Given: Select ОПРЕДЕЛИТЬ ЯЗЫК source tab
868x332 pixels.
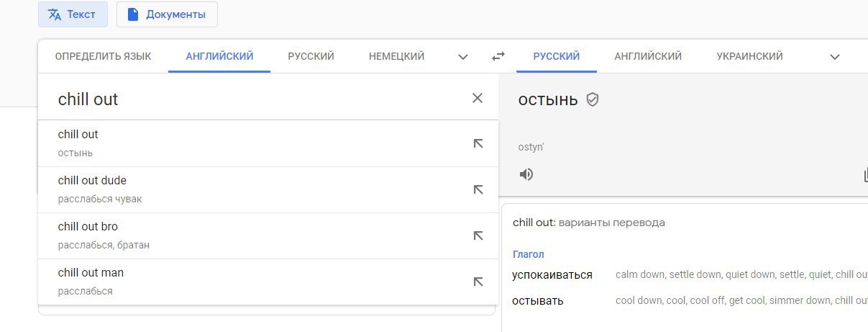Looking at the screenshot, I should tap(103, 56).
